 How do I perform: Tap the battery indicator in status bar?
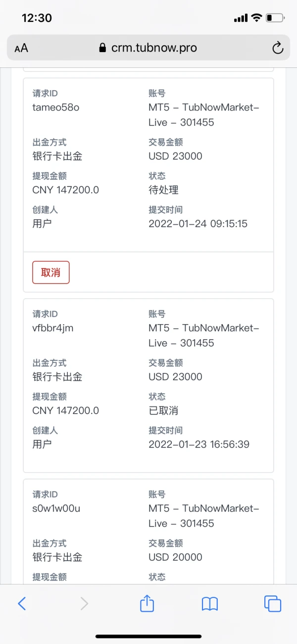click(275, 18)
